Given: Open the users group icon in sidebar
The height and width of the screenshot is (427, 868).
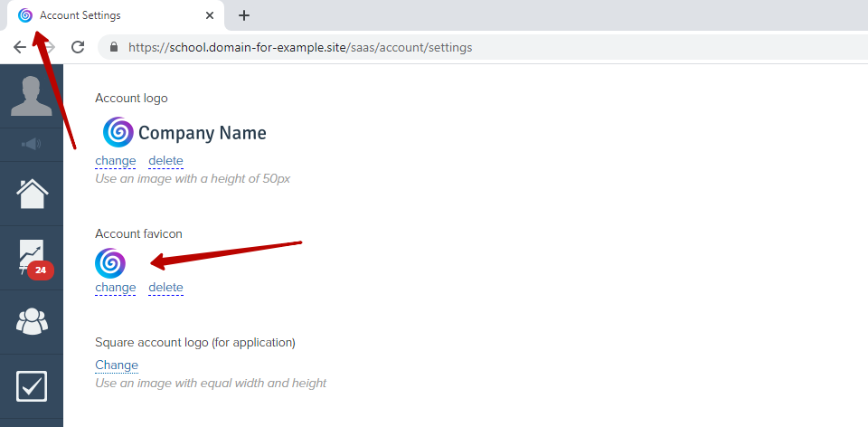Looking at the screenshot, I should [x=33, y=321].
